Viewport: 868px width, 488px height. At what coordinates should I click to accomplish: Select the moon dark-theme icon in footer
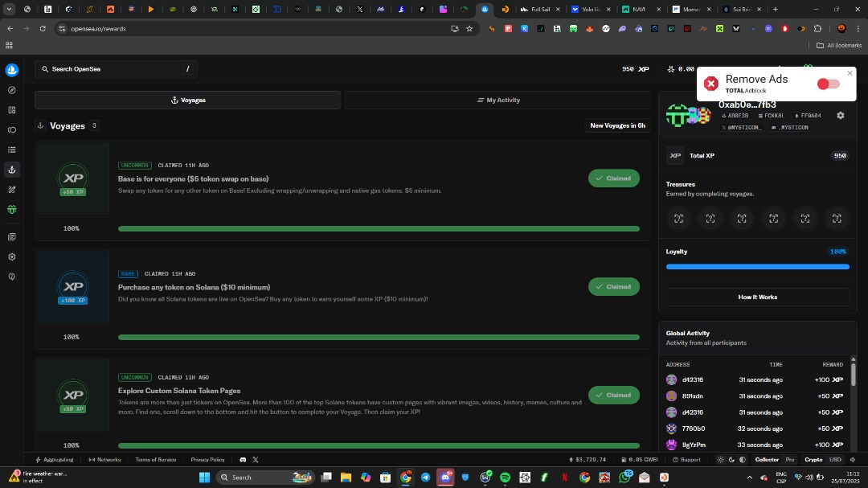[x=731, y=460]
